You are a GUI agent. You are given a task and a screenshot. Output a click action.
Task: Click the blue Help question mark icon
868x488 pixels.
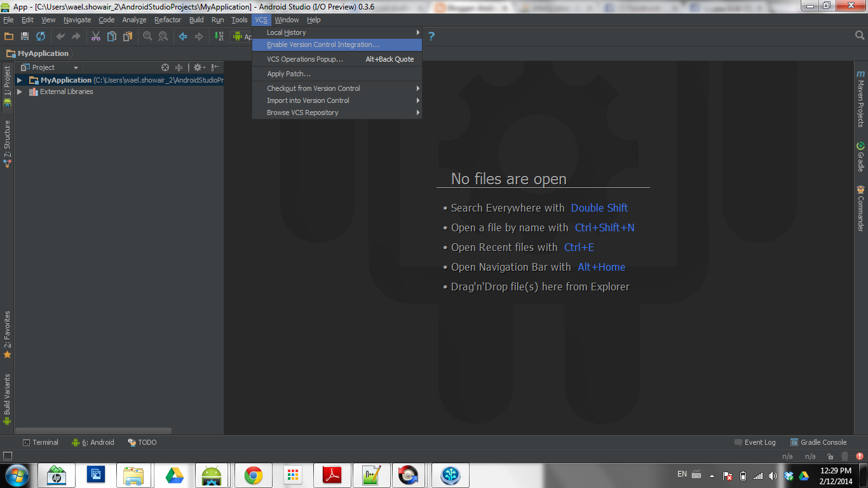coord(431,36)
